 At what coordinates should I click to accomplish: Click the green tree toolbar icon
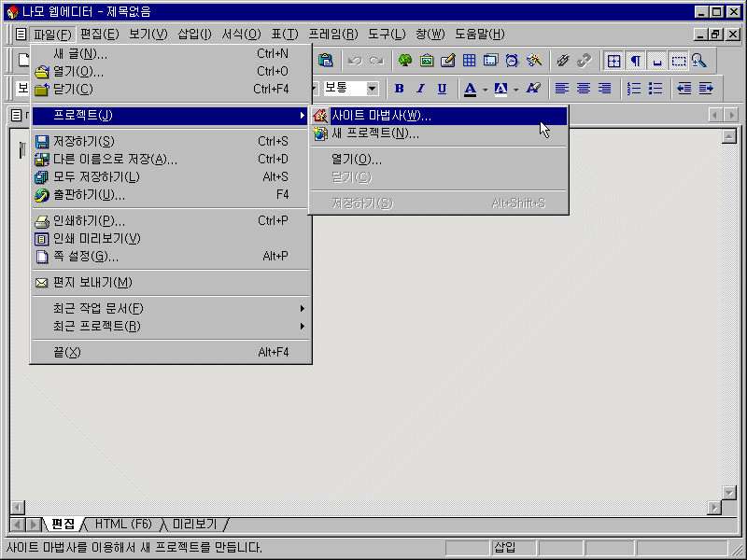405,61
